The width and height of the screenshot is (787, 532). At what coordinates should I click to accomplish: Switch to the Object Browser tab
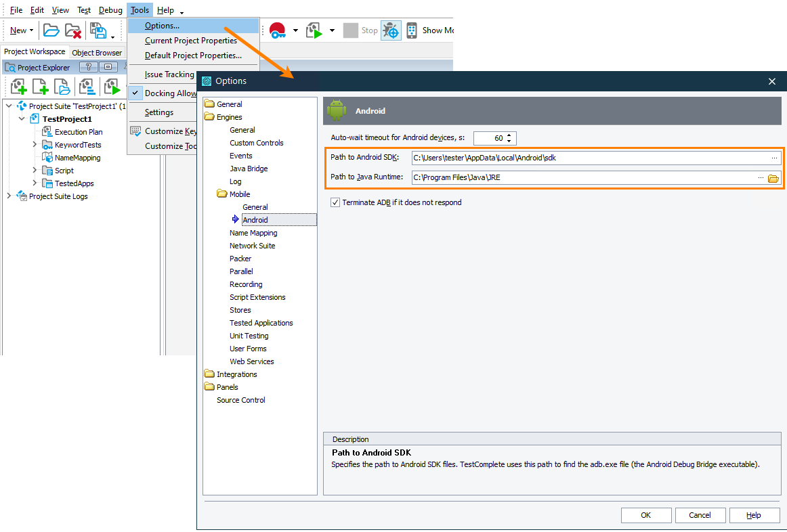click(96, 52)
